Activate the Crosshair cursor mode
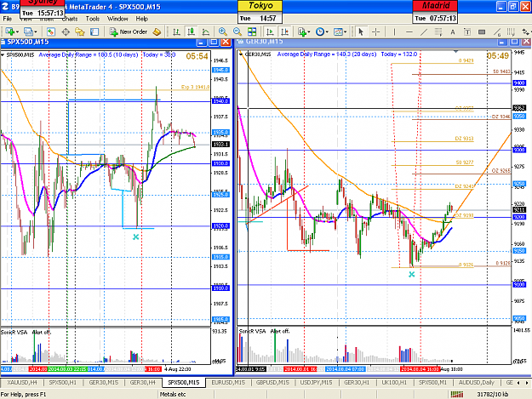 click(375, 31)
